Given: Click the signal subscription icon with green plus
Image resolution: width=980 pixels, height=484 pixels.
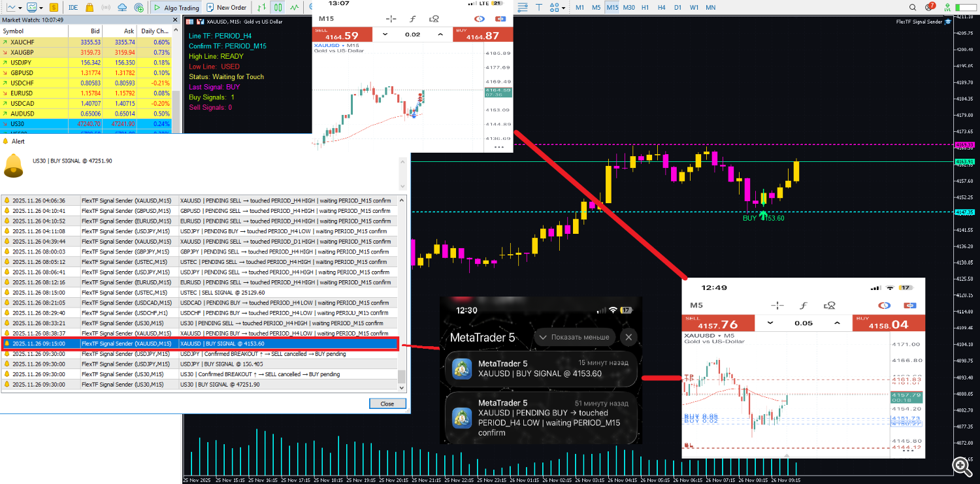Looking at the screenshot, I should pos(139,8).
